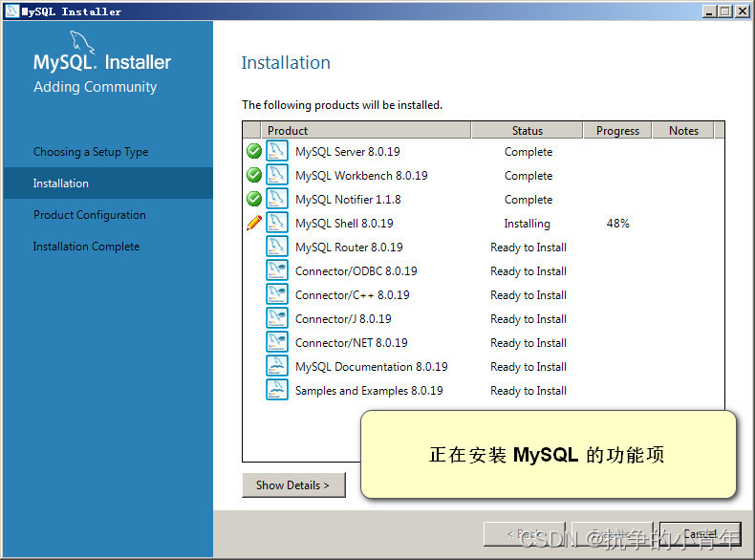Image resolution: width=755 pixels, height=560 pixels.
Task: Sort by the Status column header
Action: (x=527, y=131)
